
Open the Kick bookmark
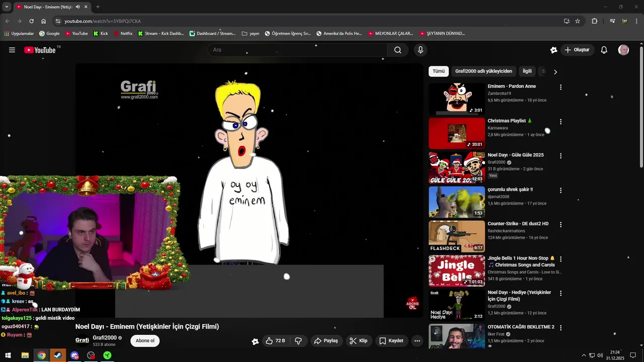tap(101, 34)
